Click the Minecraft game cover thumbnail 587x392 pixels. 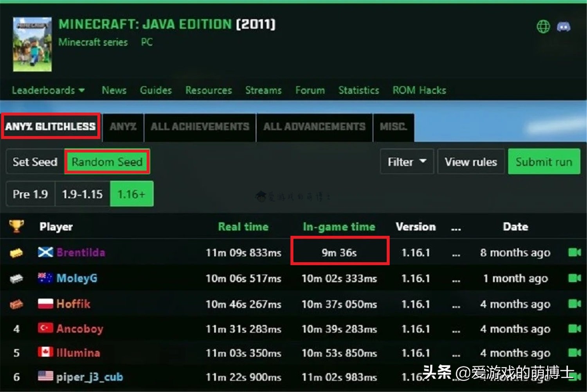(32, 44)
